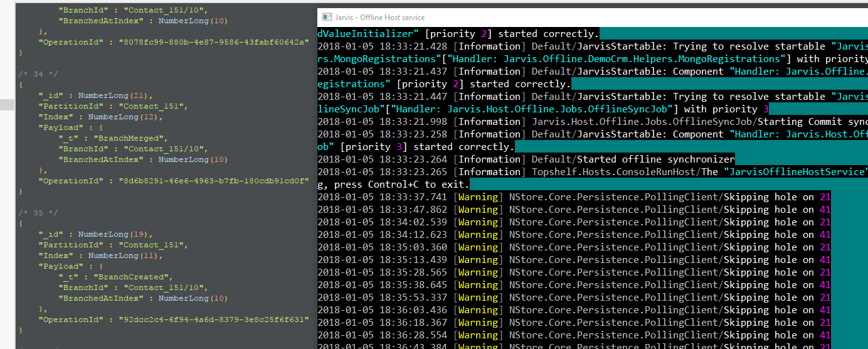Click warning line at 18:36:03.436
The image size is (868, 349).
pos(574,310)
